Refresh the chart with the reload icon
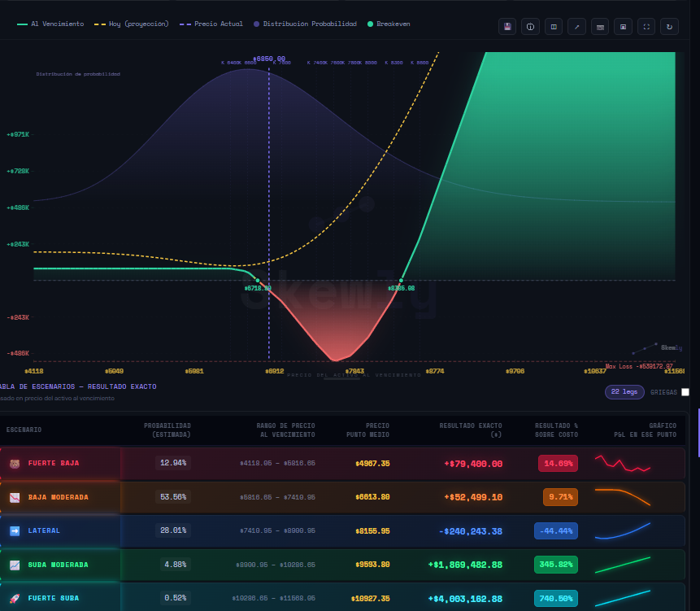 [670, 27]
